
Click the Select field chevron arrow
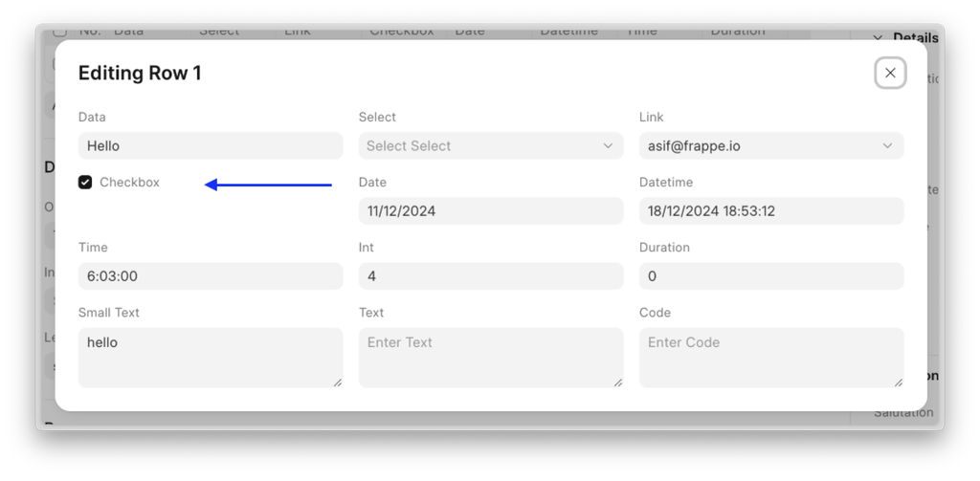pos(608,146)
